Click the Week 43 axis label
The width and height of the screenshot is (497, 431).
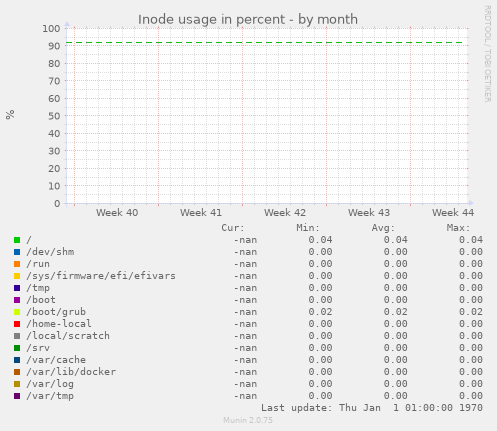[x=369, y=213]
